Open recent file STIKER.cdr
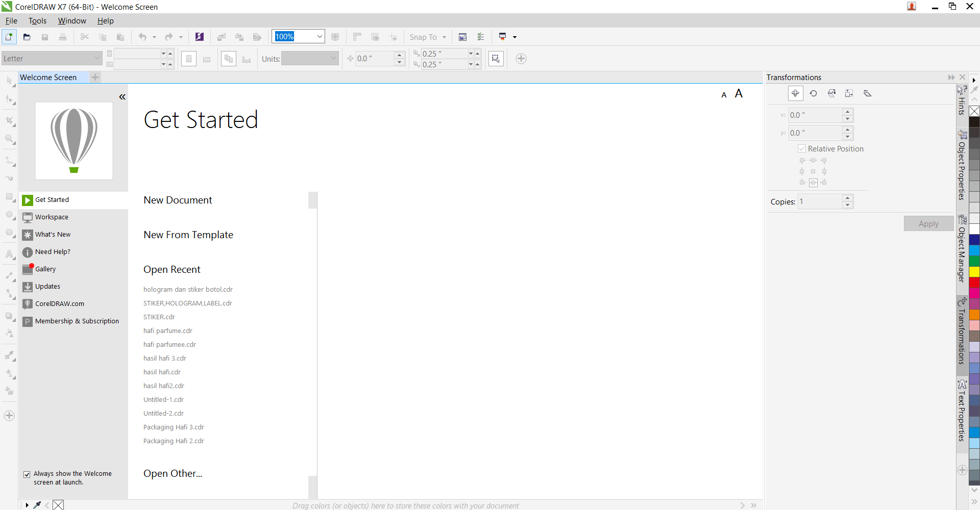980x510 pixels. click(159, 317)
